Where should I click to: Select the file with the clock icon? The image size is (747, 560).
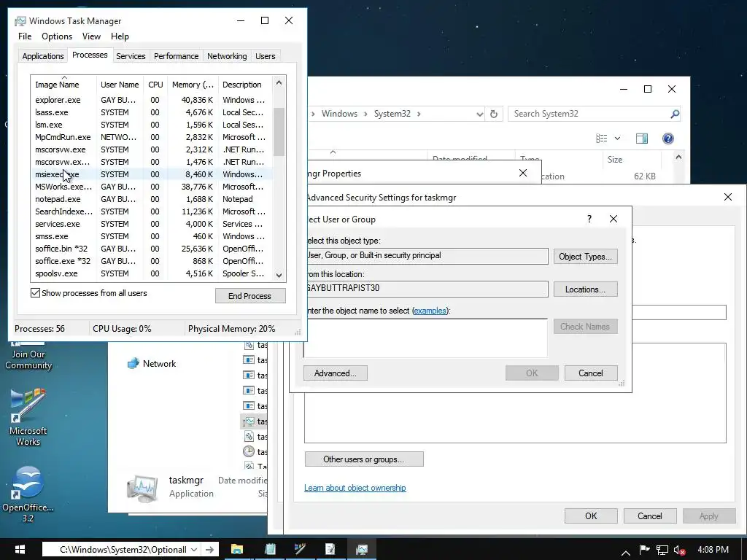point(249,451)
